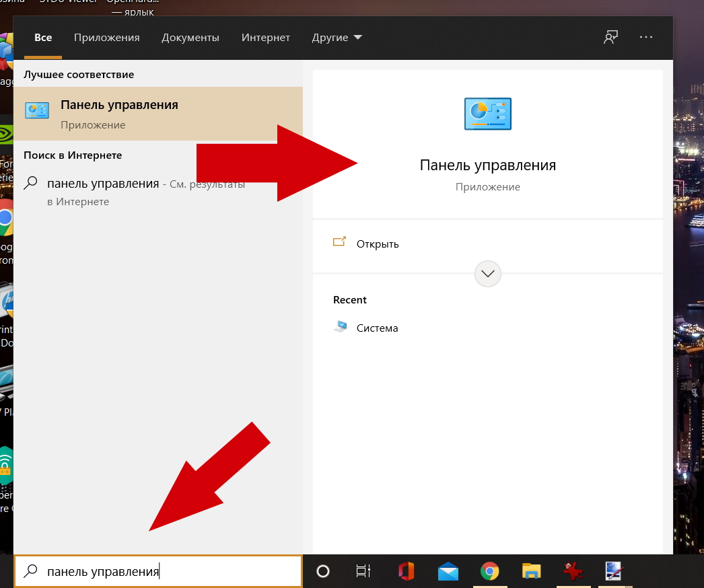The image size is (704, 588).
Task: Click the Control Panel icon in results list
Action: coord(37,110)
